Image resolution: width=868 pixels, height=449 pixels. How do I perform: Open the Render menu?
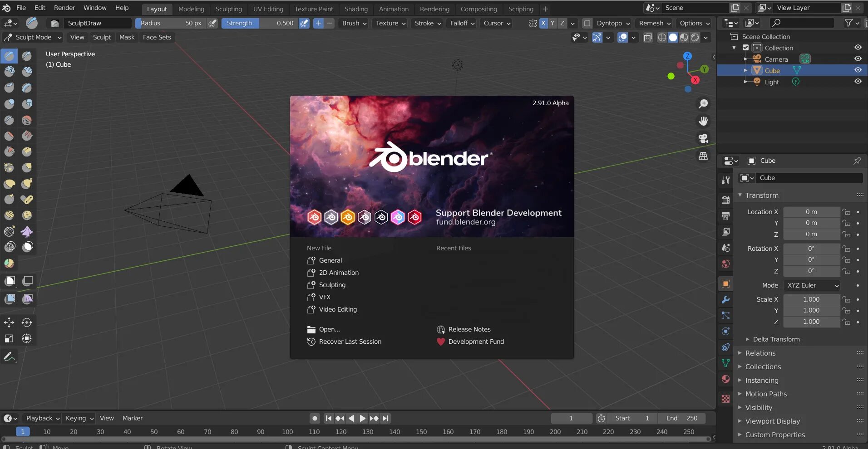[64, 8]
